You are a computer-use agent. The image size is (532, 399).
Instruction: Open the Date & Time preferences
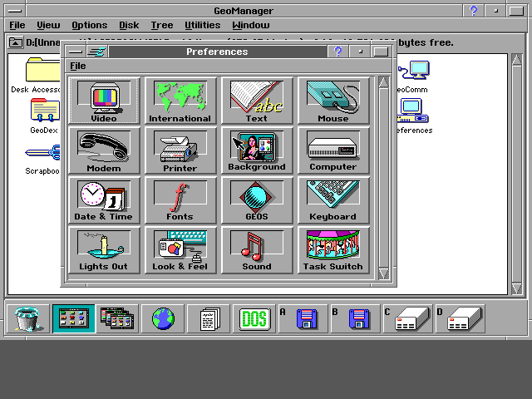[104, 200]
